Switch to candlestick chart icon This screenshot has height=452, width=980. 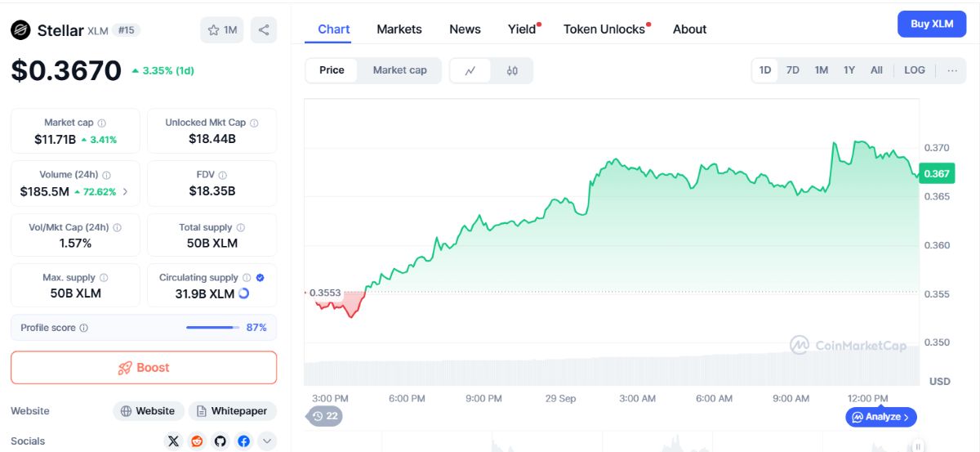click(512, 70)
